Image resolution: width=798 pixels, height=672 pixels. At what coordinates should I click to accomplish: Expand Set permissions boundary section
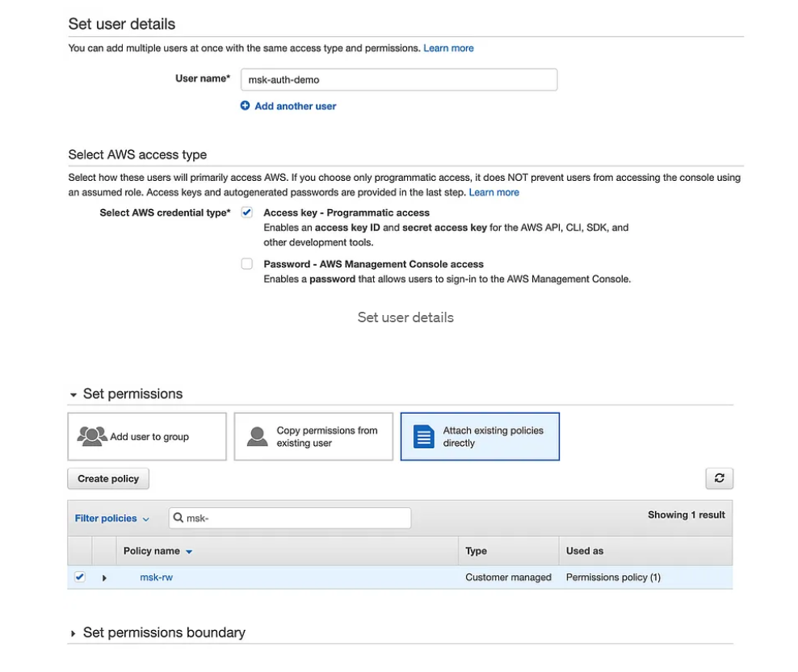pyautogui.click(x=74, y=633)
